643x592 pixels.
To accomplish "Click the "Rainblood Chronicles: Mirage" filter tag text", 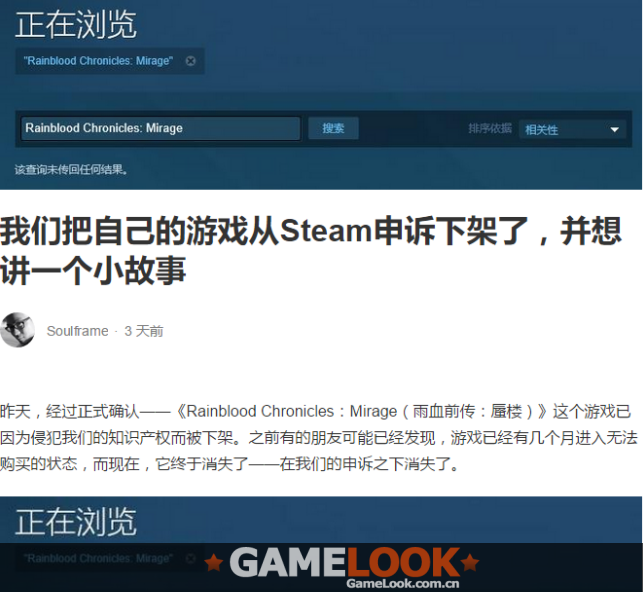I will pyautogui.click(x=98, y=61).
